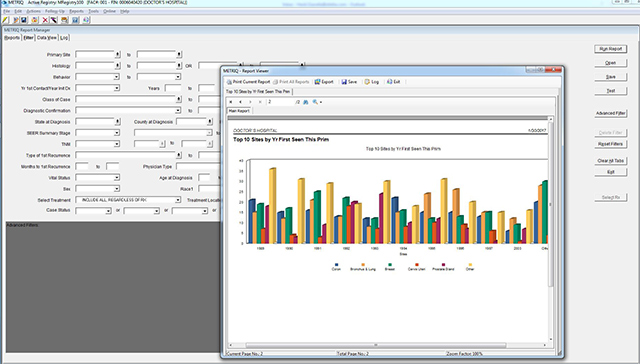Select the 'Top 10 Sites by Yr First Seen' tab
Screen dimensions: 640x364
click(x=258, y=92)
